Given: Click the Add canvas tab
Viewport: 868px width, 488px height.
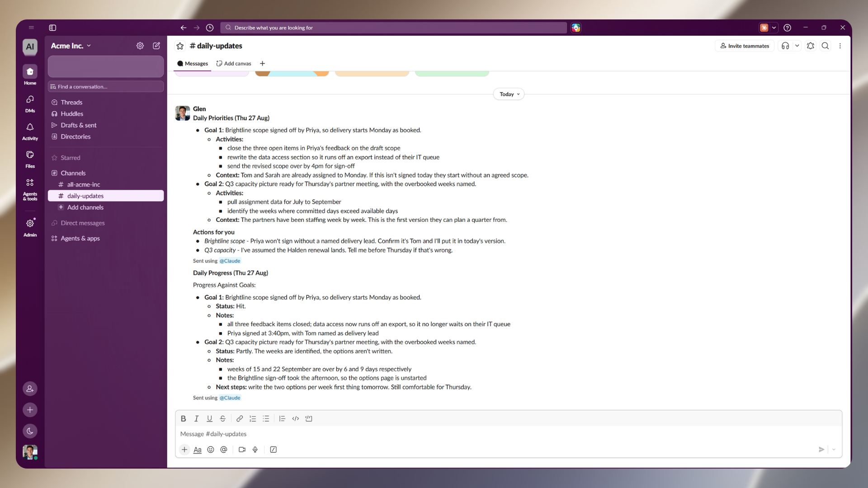Looking at the screenshot, I should coord(234,64).
